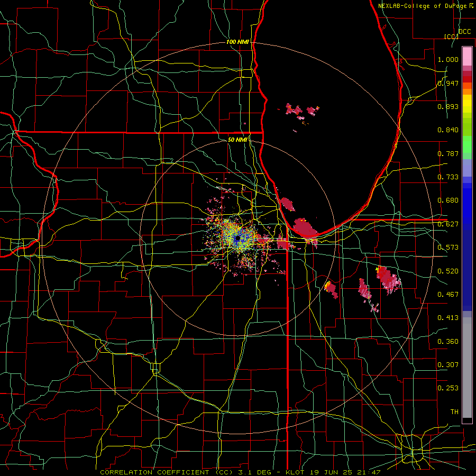
Task: Click the dark blue radar site center dot
Action: click(x=237, y=239)
